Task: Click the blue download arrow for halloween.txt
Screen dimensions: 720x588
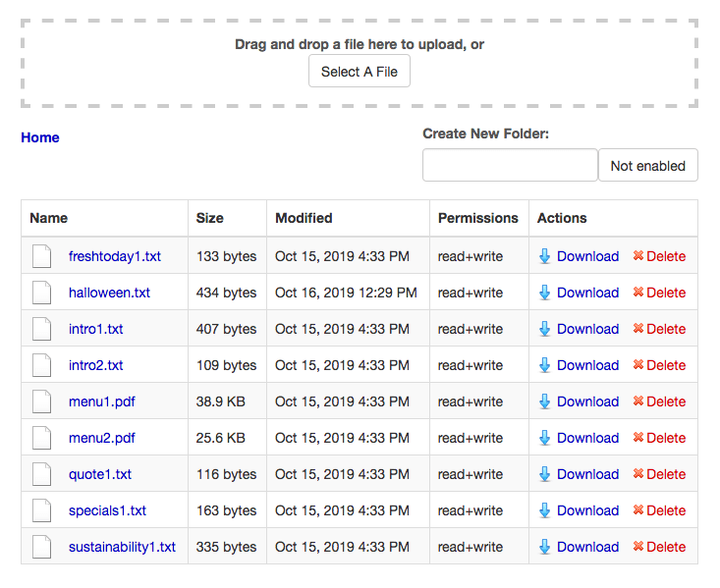Action: pos(545,293)
